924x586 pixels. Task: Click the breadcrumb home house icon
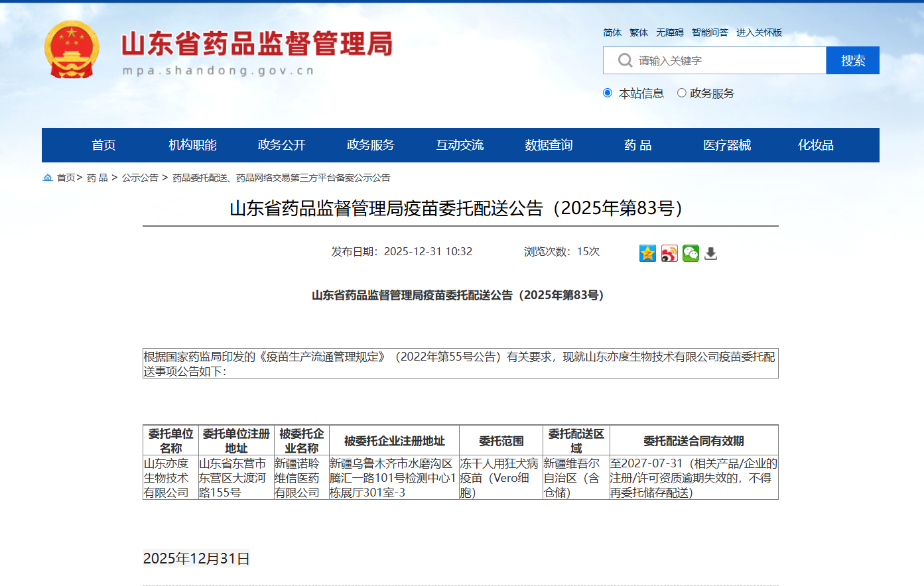[x=48, y=178]
